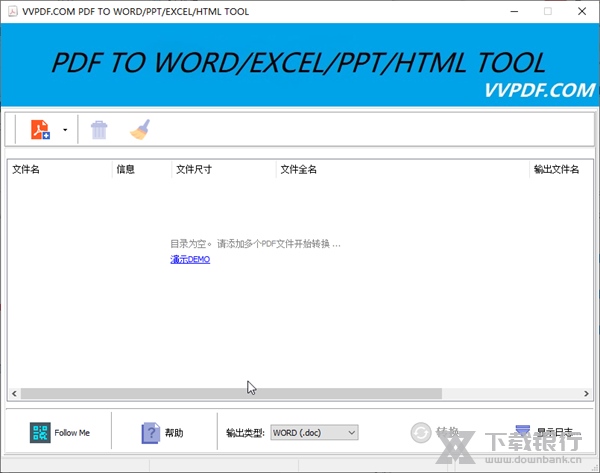Minimize the VVPDF window
This screenshot has width=600, height=473.
[514, 11]
